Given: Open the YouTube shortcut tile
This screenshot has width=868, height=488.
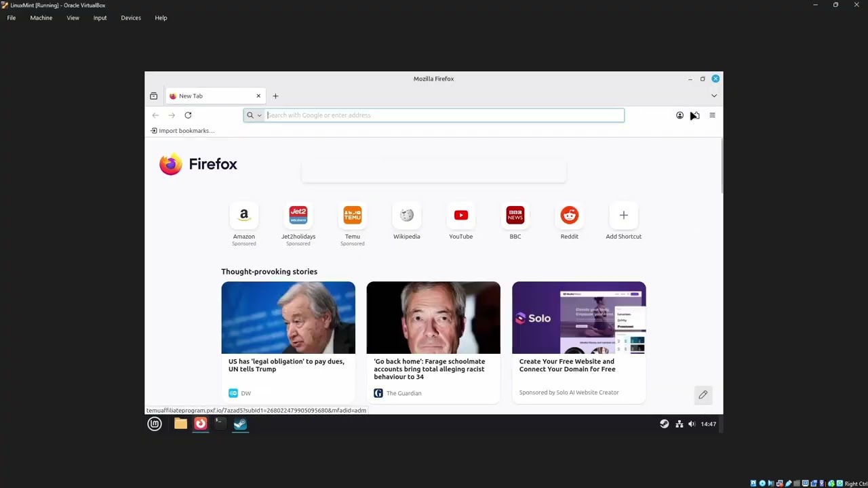Looking at the screenshot, I should point(461,216).
